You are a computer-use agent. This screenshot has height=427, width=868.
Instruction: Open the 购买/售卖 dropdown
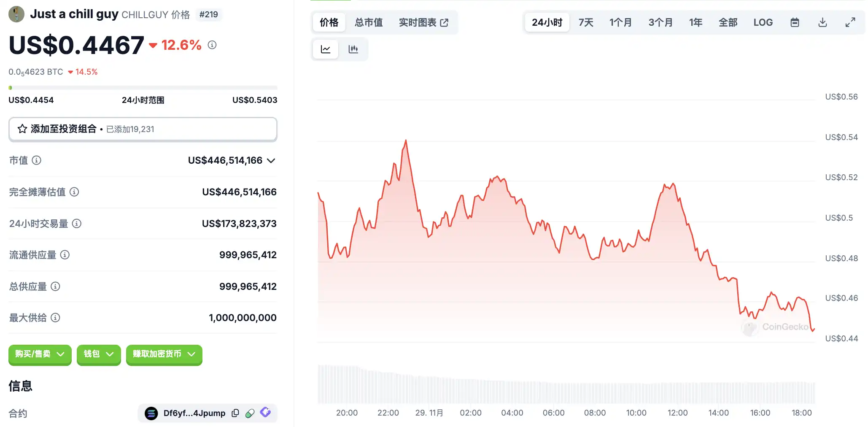coord(40,354)
